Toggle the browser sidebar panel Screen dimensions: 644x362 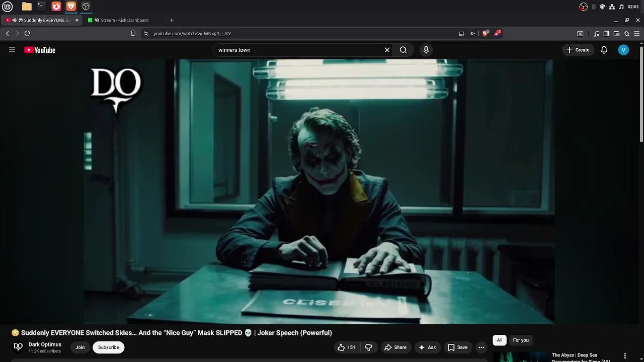[606, 34]
